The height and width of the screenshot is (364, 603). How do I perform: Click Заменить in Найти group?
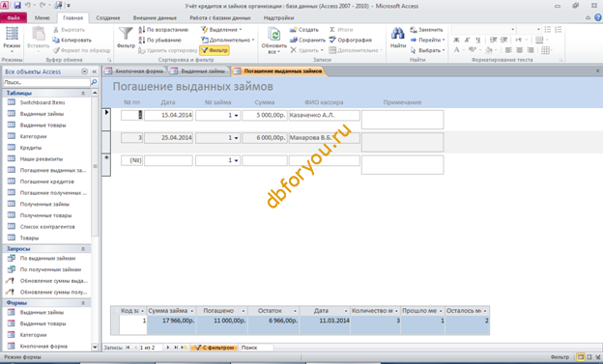pyautogui.click(x=426, y=30)
